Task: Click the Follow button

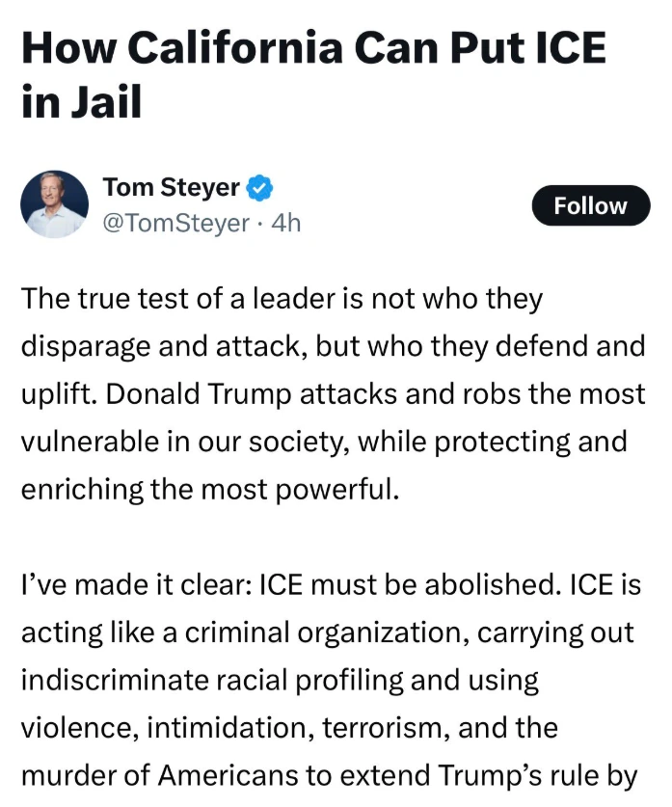Action: click(x=590, y=205)
